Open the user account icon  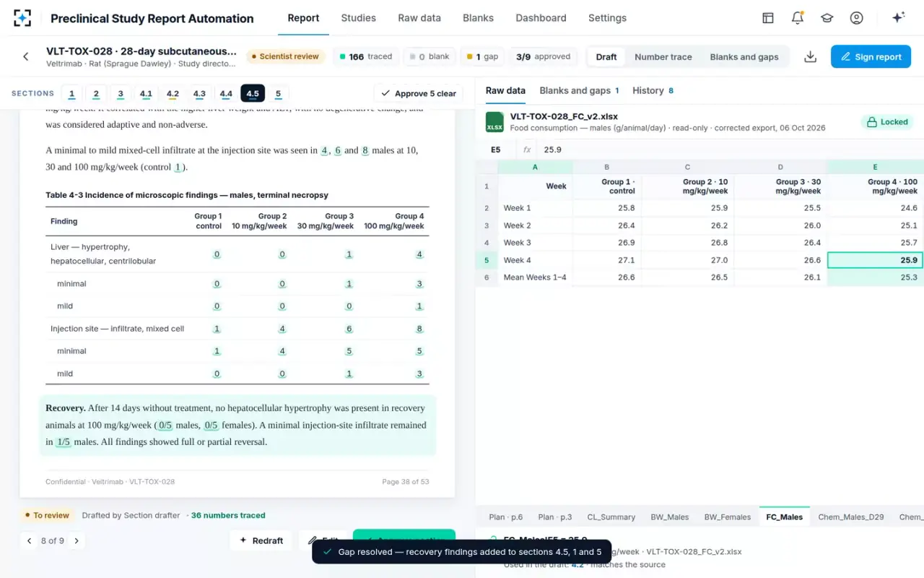tap(857, 18)
